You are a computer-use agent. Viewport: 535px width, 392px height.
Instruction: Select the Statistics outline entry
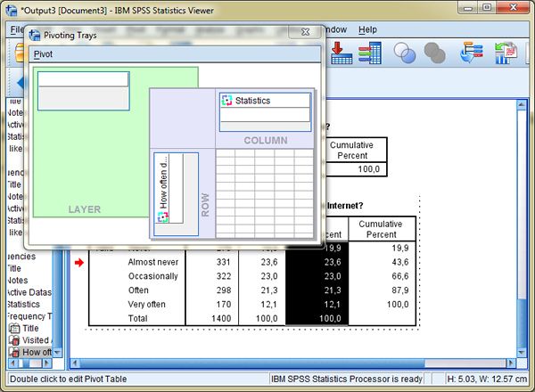23,305
